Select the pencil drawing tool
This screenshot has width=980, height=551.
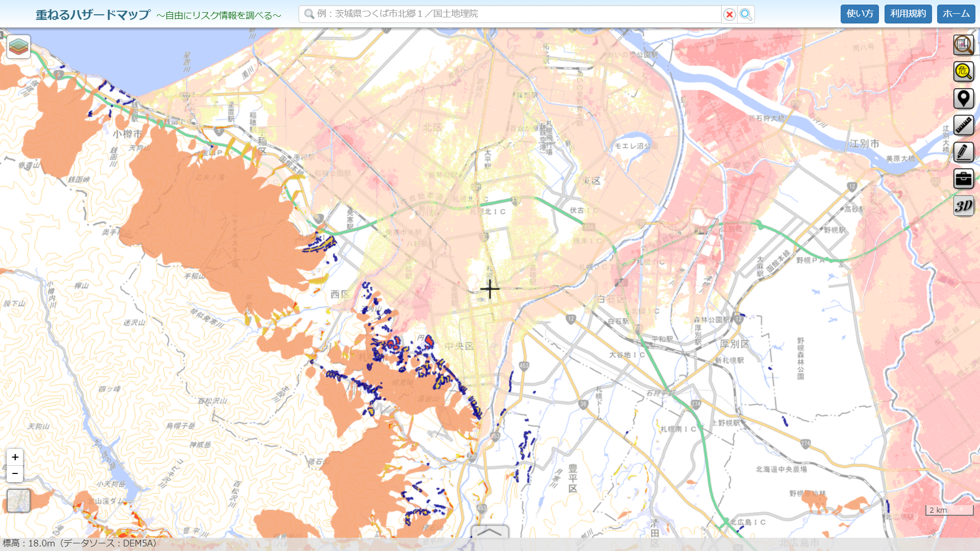964,152
